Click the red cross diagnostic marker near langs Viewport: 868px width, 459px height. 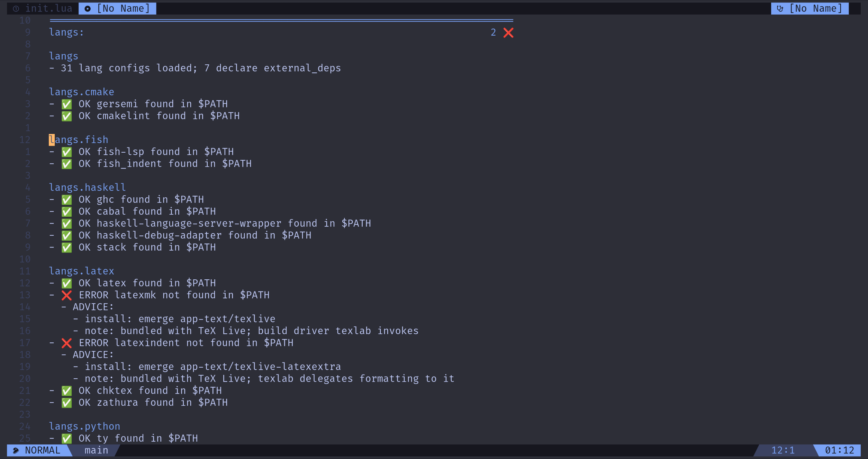point(509,32)
